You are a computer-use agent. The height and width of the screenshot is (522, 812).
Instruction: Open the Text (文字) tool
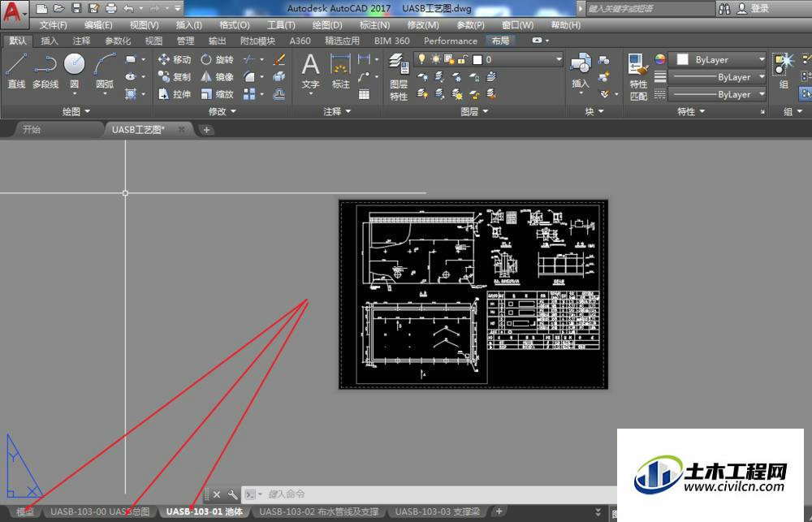(310, 71)
